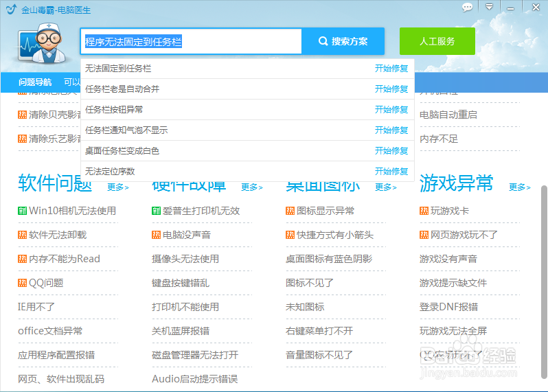The image size is (548, 392).
Task: Click hot badge beside 电脑没声音
Action: tap(156, 235)
